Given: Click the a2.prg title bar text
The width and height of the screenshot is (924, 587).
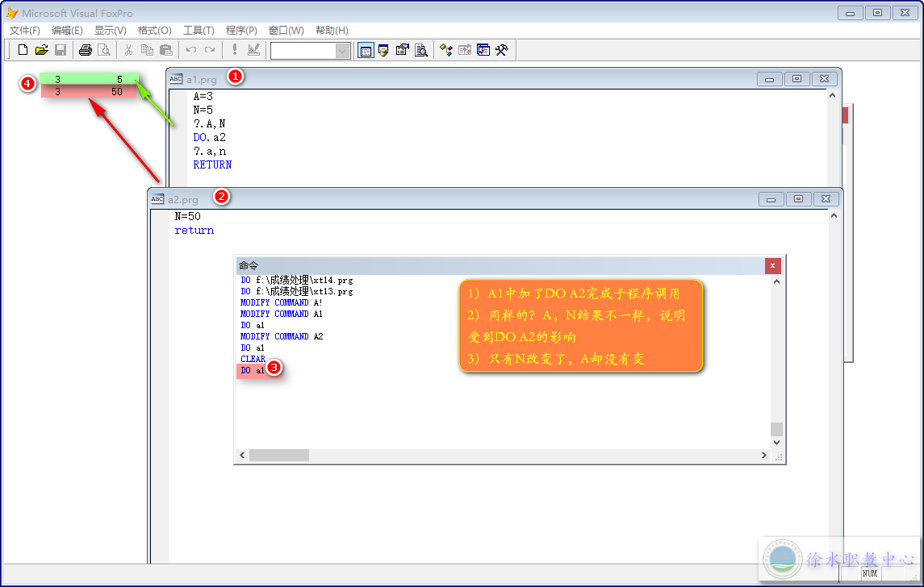Looking at the screenshot, I should pyautogui.click(x=183, y=200).
